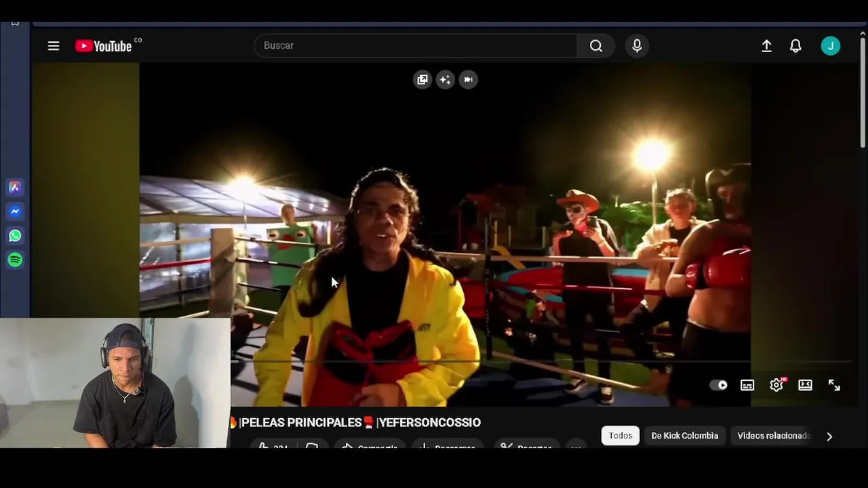Viewport: 868px width, 488px height.
Task: Open Spotify from the browser sidebar
Action: [15, 260]
